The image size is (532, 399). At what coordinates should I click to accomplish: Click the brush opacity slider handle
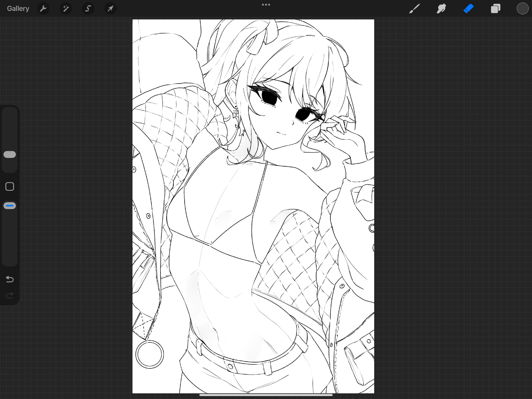pos(10,206)
